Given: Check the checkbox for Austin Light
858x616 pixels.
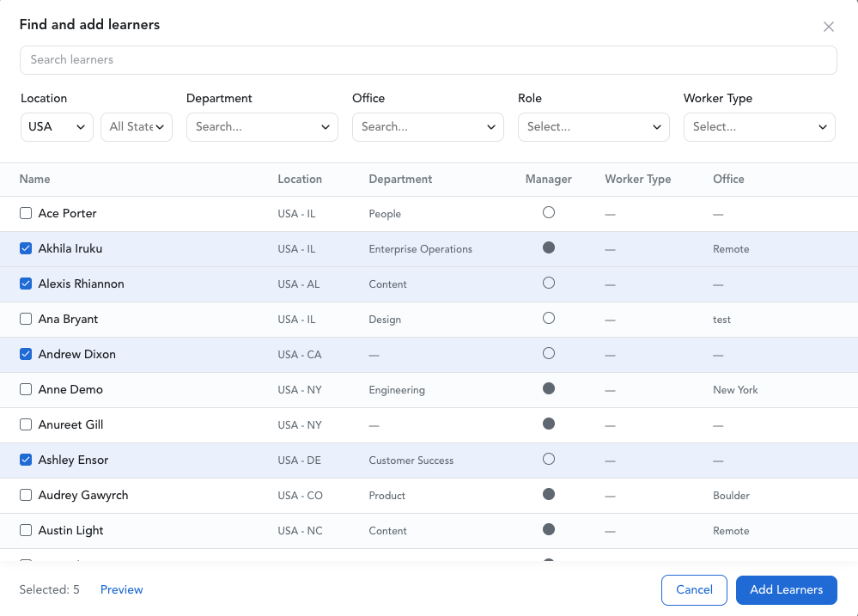Looking at the screenshot, I should click(x=26, y=530).
